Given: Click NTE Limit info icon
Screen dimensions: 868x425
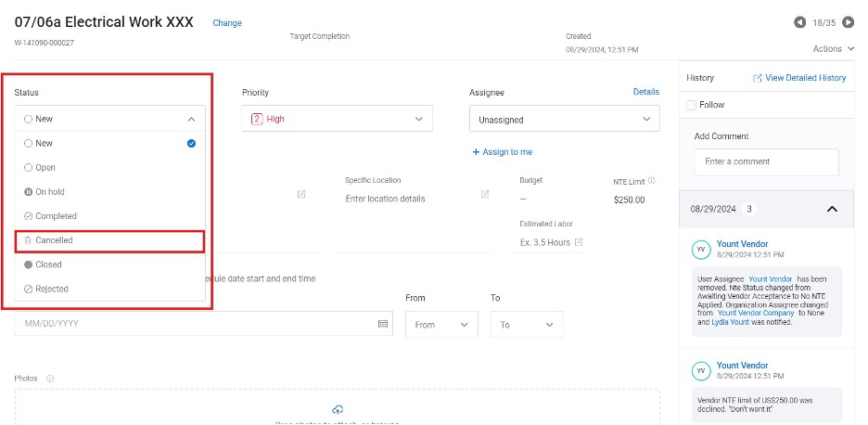Looking at the screenshot, I should (x=652, y=181).
